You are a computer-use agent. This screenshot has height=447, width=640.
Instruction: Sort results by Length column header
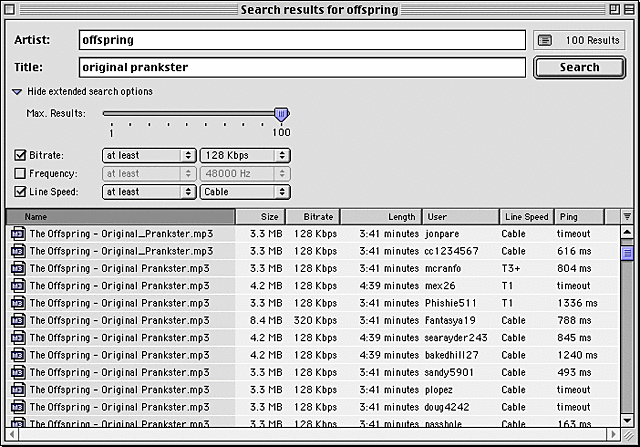coord(381,217)
